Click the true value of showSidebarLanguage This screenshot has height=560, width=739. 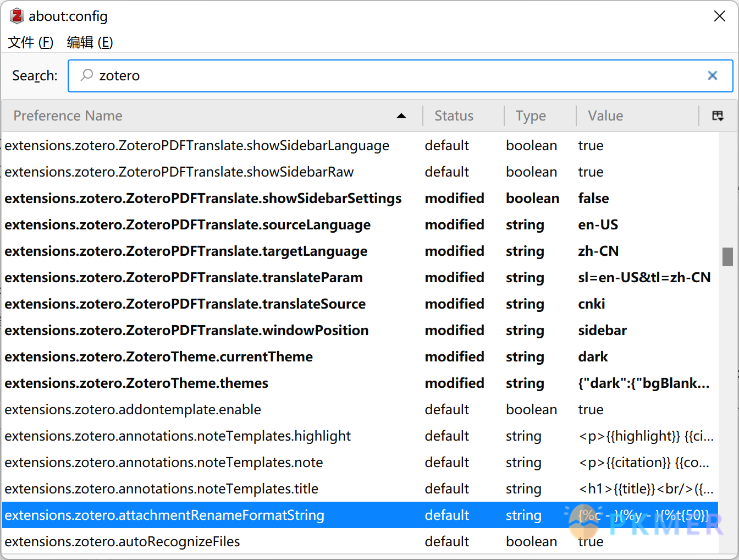coord(591,145)
